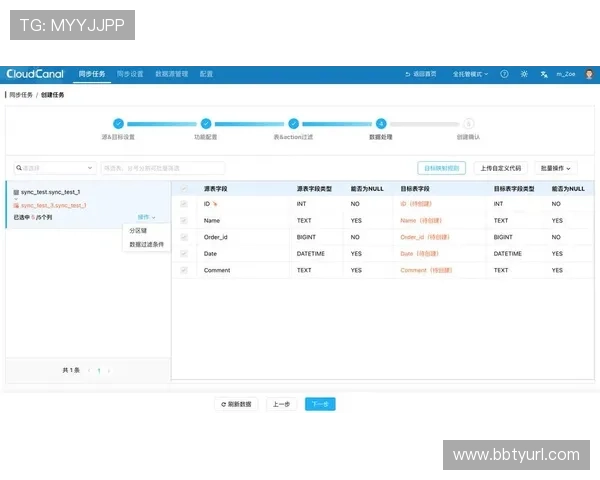This screenshot has height=480, width=600.
Task: Click the table filter input field
Action: (163, 168)
